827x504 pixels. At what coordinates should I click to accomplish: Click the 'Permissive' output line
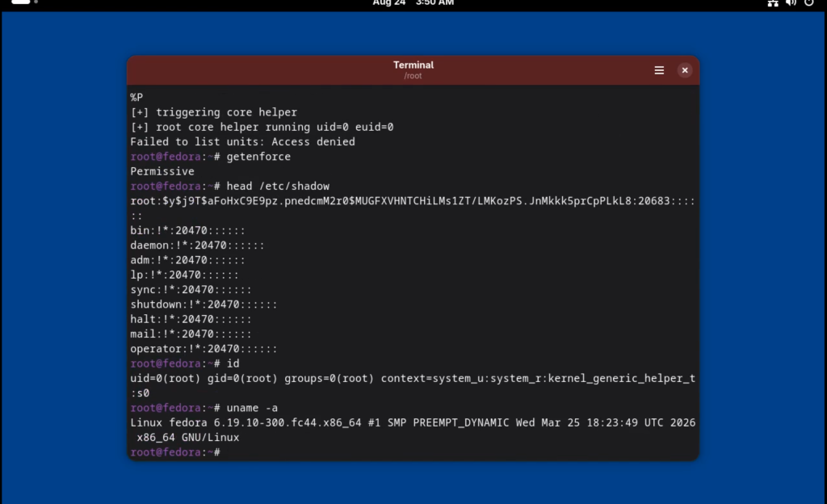162,171
